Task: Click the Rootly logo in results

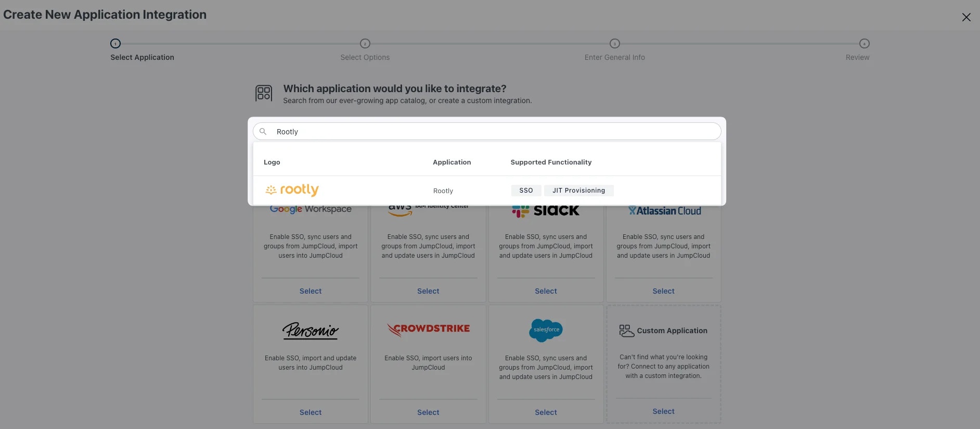Action: 292,190
